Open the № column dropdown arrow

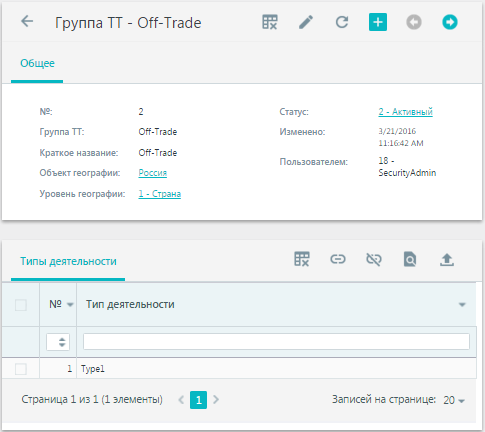[x=70, y=305]
